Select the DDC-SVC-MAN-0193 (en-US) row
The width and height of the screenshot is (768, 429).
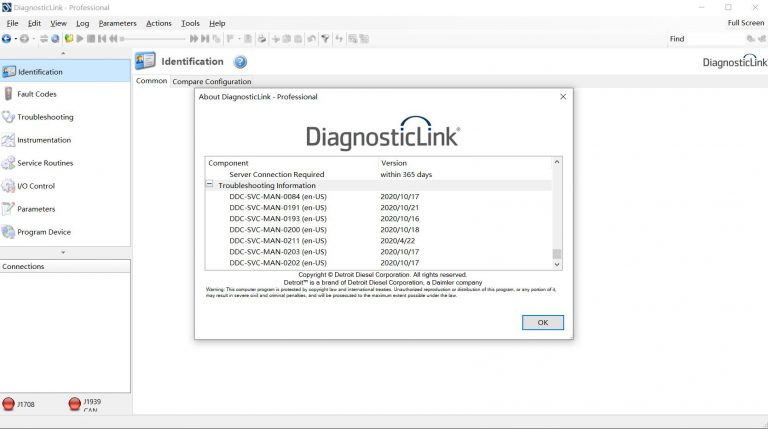(378, 218)
